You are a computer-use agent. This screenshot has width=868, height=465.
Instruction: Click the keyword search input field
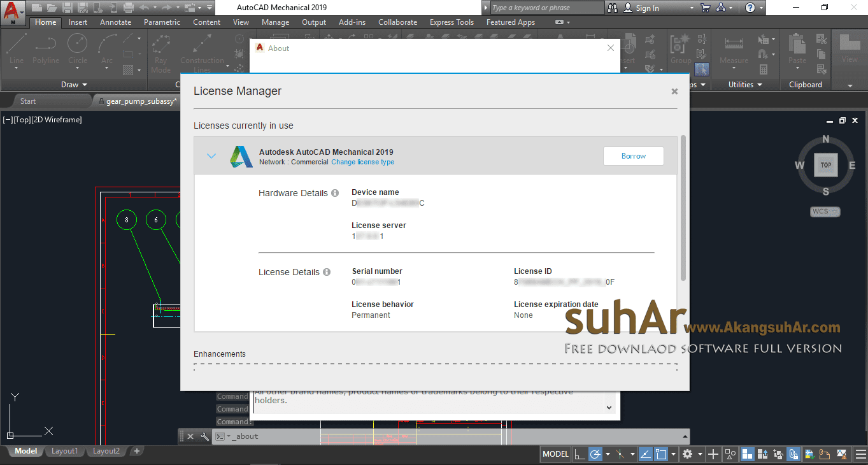coord(547,8)
